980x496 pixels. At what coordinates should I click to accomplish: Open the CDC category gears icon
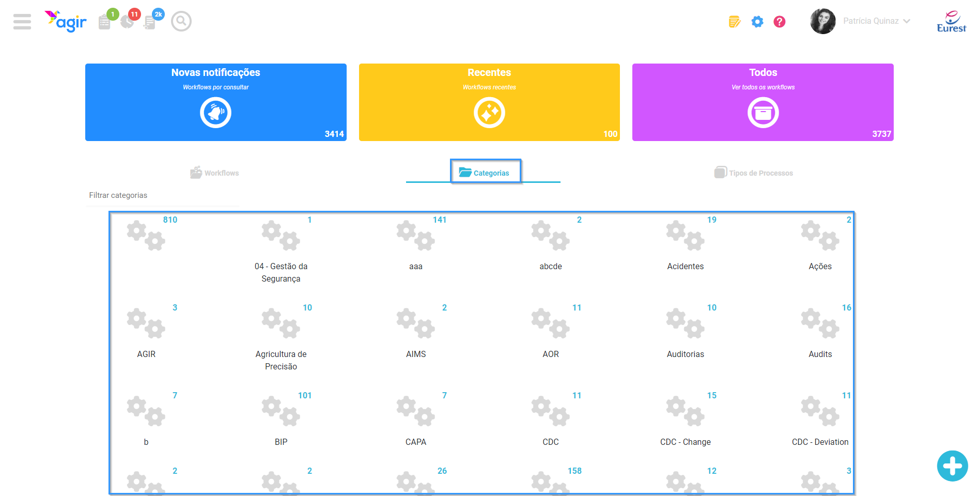551,411
